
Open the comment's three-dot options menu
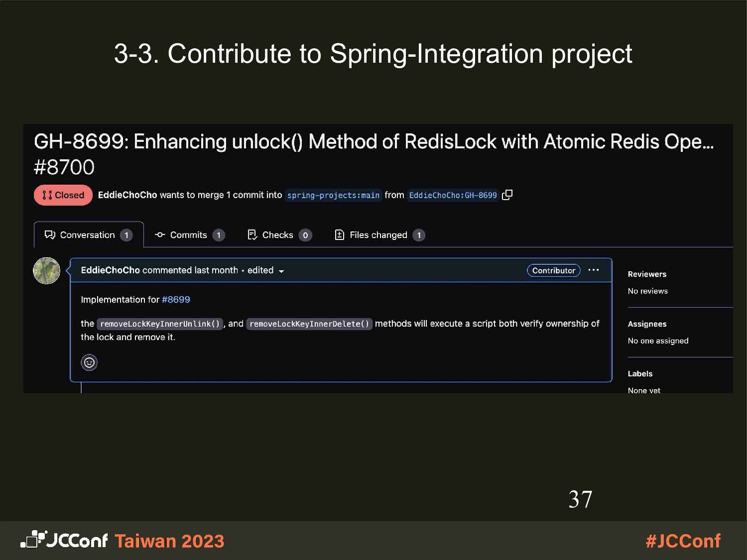pos(594,270)
